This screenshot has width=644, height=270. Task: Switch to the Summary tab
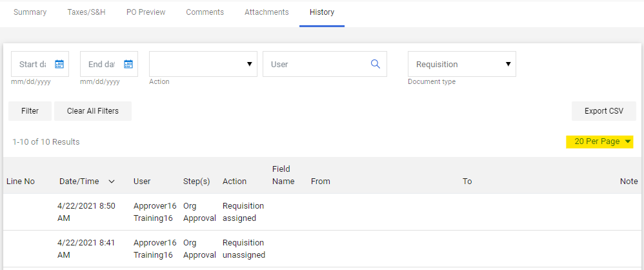(30, 12)
